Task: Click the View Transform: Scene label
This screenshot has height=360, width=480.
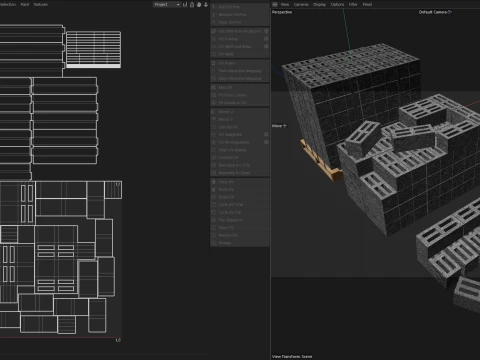Action: pyautogui.click(x=292, y=356)
